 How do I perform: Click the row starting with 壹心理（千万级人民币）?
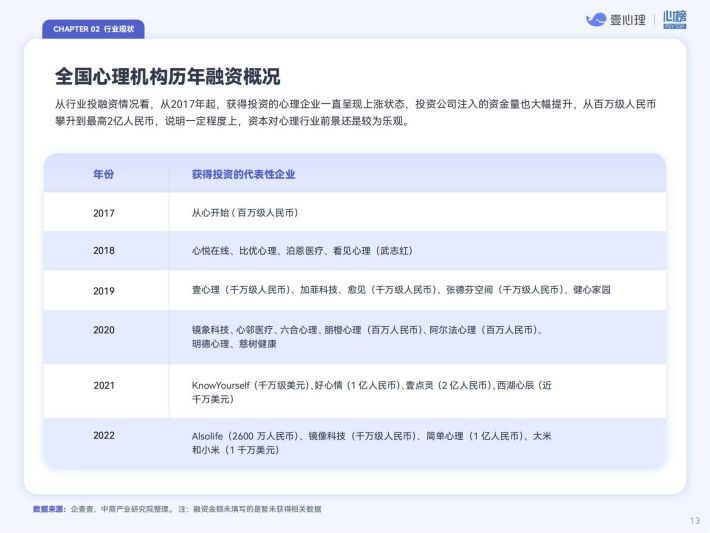(x=355, y=290)
